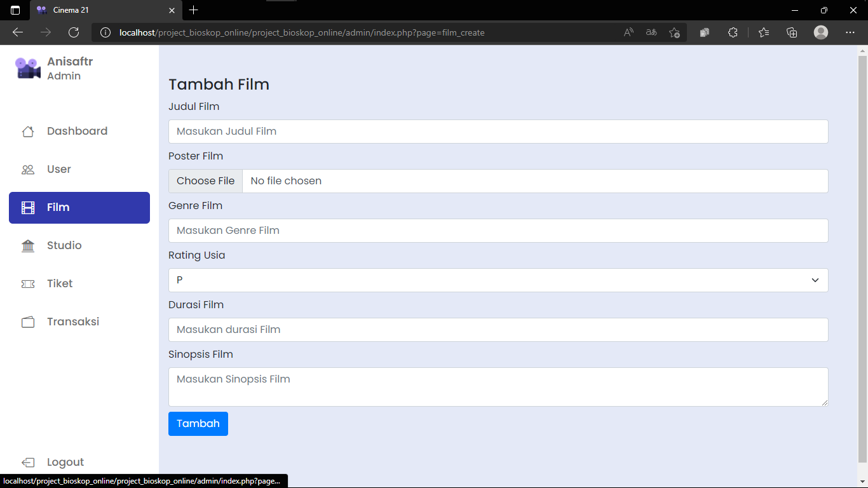Click the browser profile avatar icon
This screenshot has height=488, width=868.
(x=820, y=32)
